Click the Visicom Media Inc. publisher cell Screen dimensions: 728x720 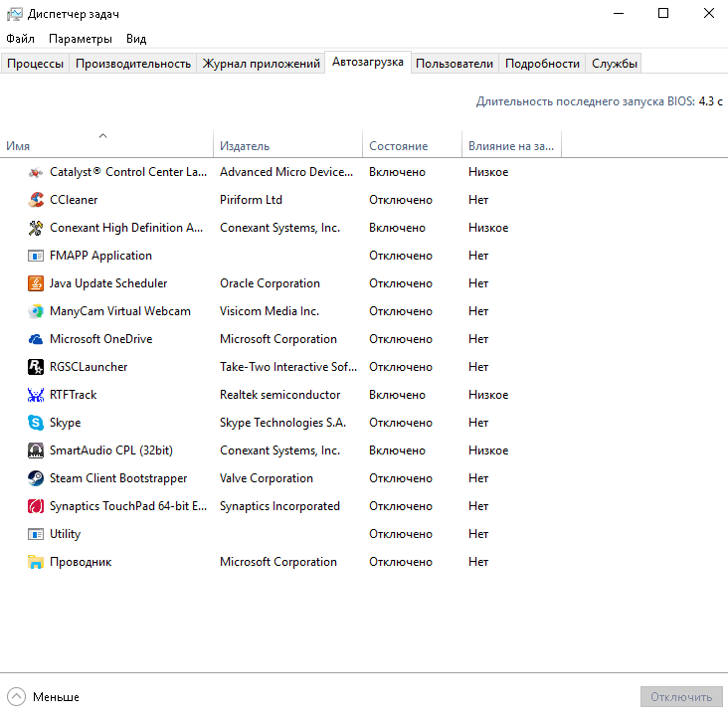pyautogui.click(x=270, y=311)
